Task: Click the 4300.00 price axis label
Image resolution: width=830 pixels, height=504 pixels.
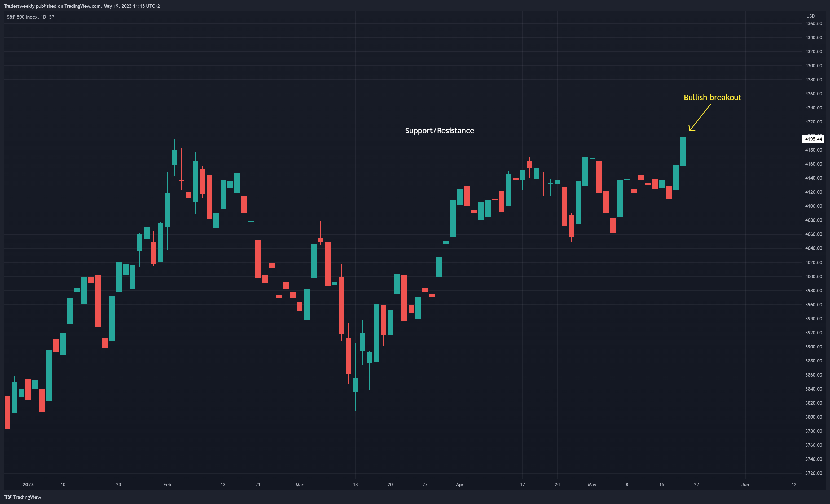Action: pos(813,66)
